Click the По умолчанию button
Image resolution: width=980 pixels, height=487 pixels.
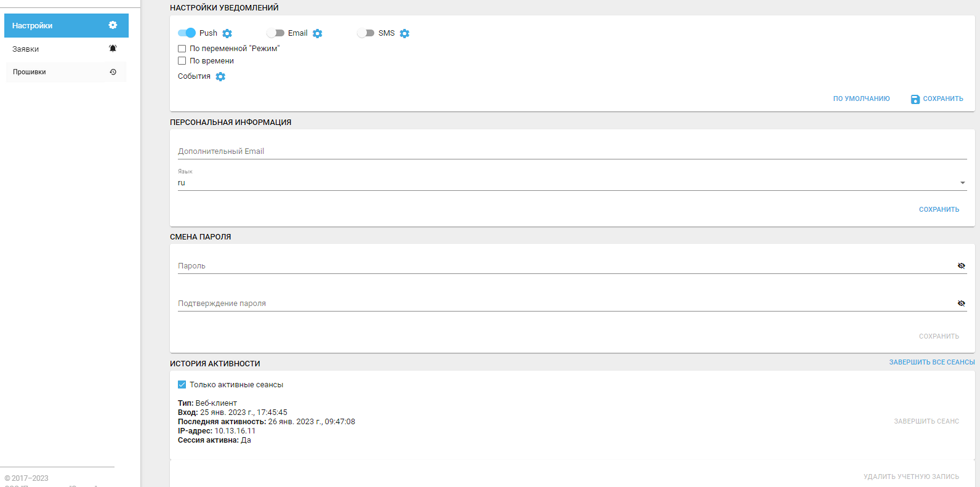861,99
